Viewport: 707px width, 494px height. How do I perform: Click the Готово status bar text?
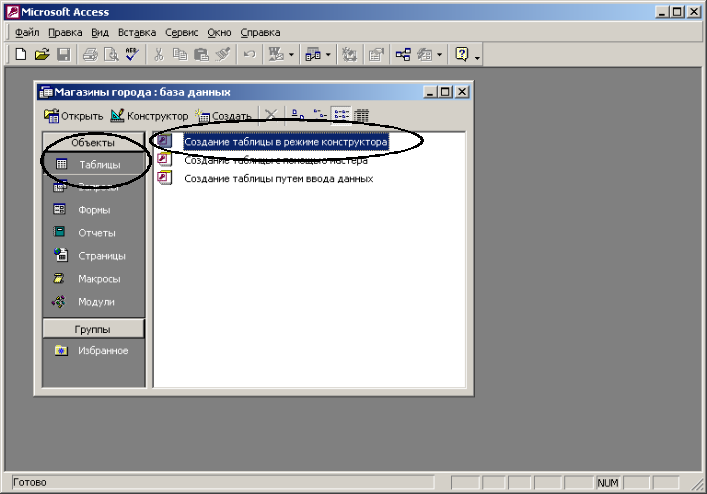pos(30,482)
